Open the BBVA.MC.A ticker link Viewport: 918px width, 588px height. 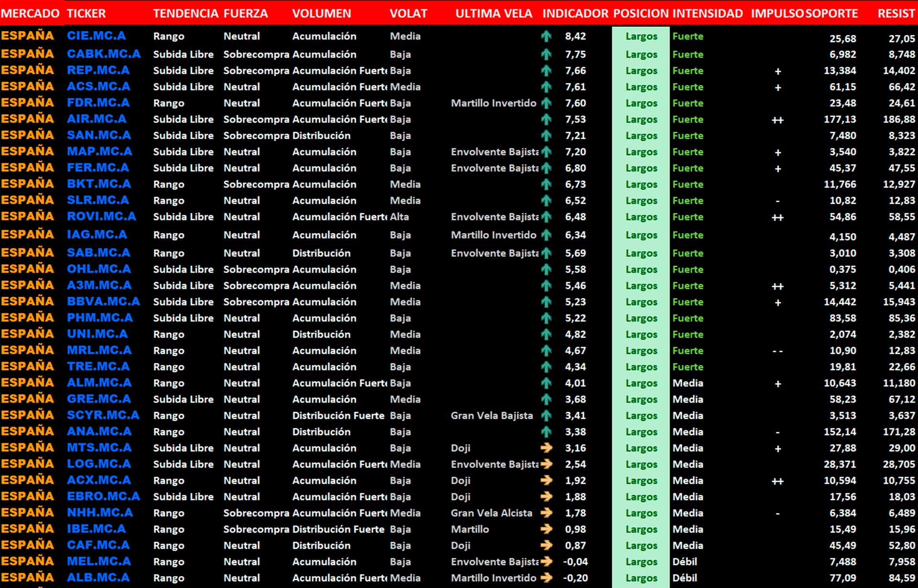[x=103, y=302]
